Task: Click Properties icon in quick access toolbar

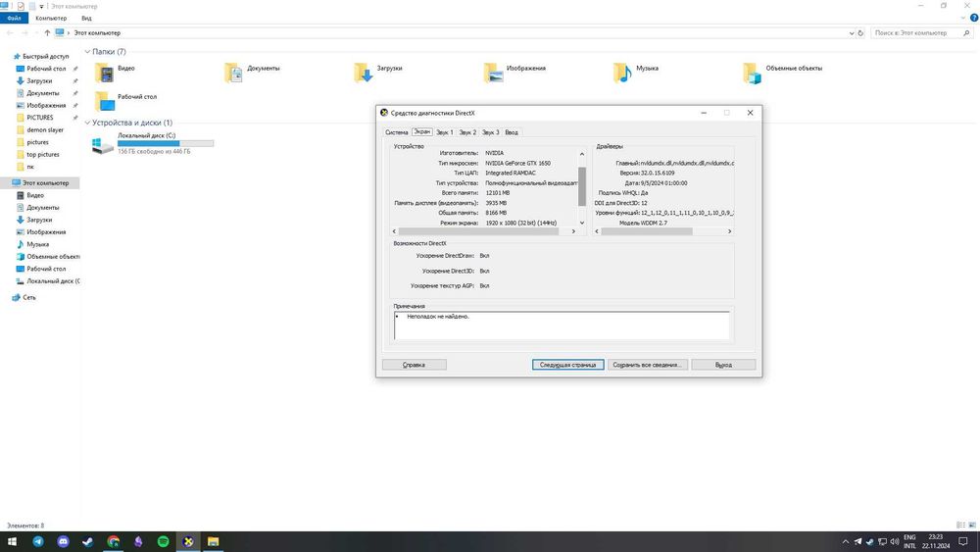Action: point(21,6)
